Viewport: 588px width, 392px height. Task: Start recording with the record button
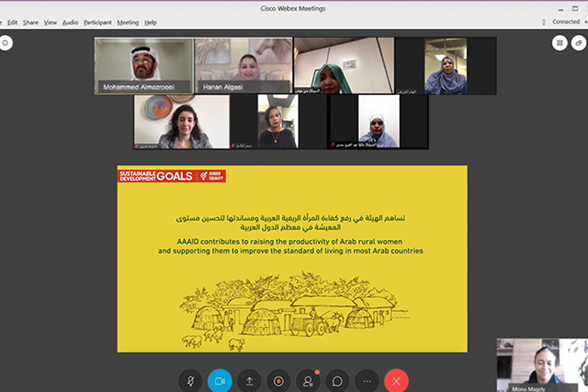click(x=278, y=381)
